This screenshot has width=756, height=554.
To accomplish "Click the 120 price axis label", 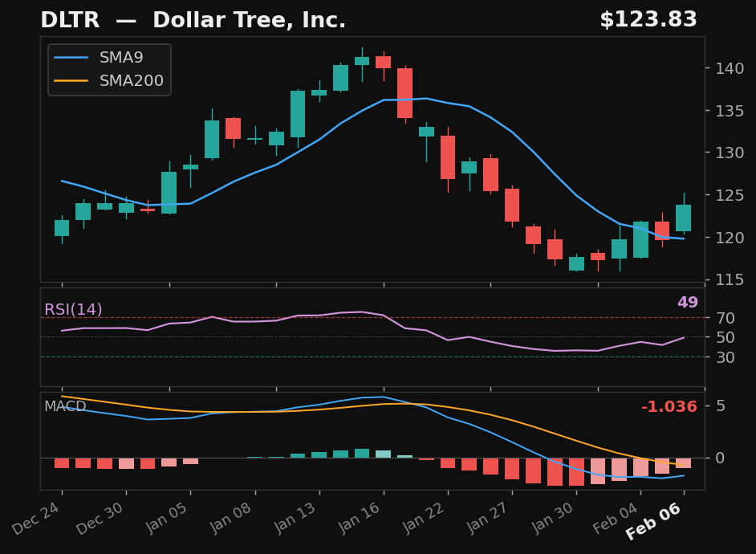I will [x=730, y=237].
